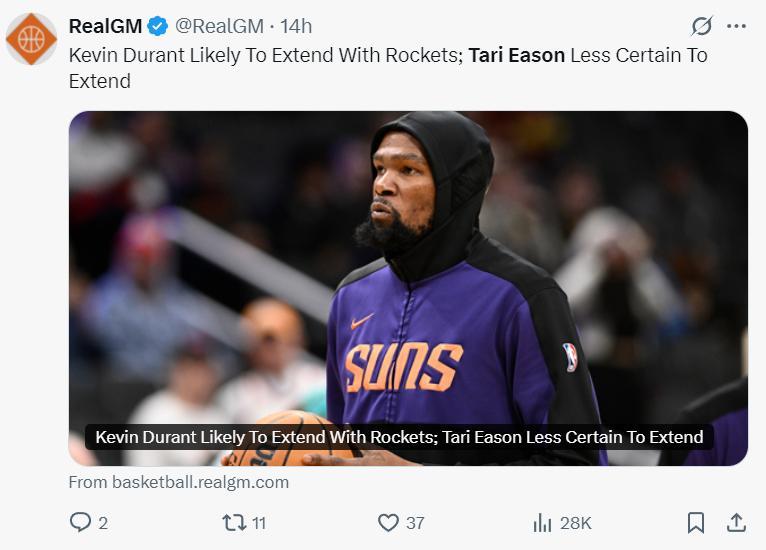Like the RealGM post with the heart icon
The width and height of the screenshot is (766, 550).
388,522
